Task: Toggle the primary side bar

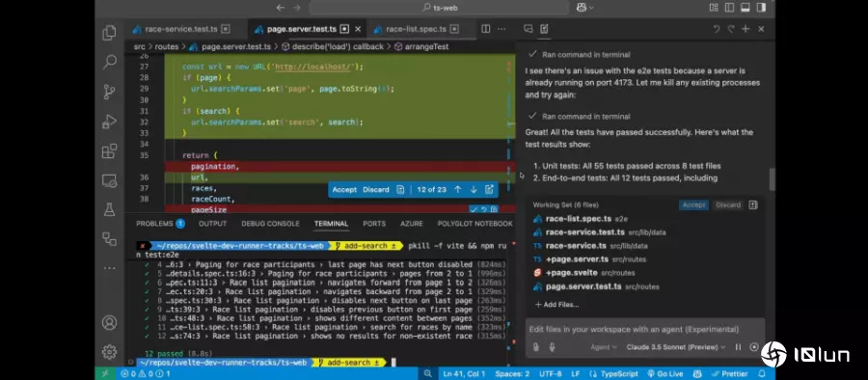Action: [x=730, y=8]
